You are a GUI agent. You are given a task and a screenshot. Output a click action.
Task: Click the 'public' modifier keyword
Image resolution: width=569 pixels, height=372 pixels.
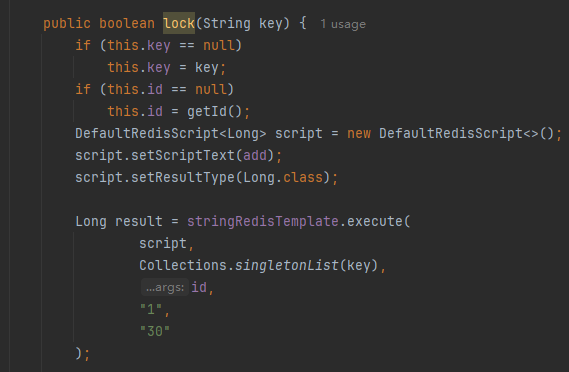click(67, 24)
